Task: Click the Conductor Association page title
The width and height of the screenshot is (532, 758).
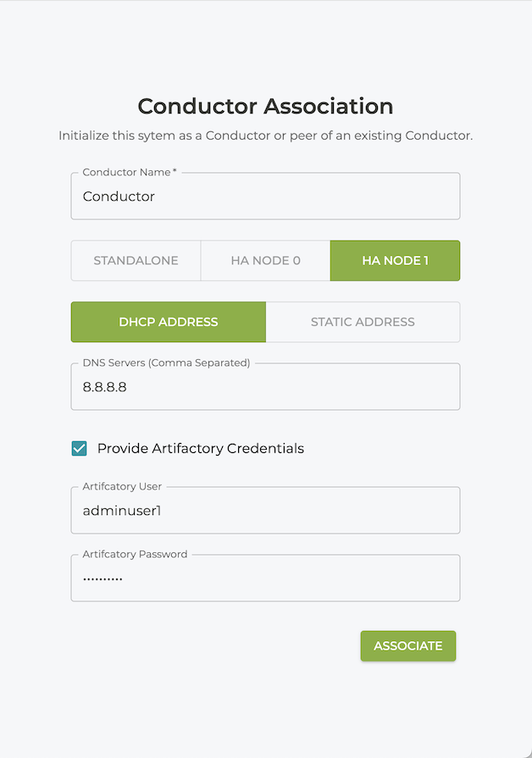Action: (x=265, y=107)
